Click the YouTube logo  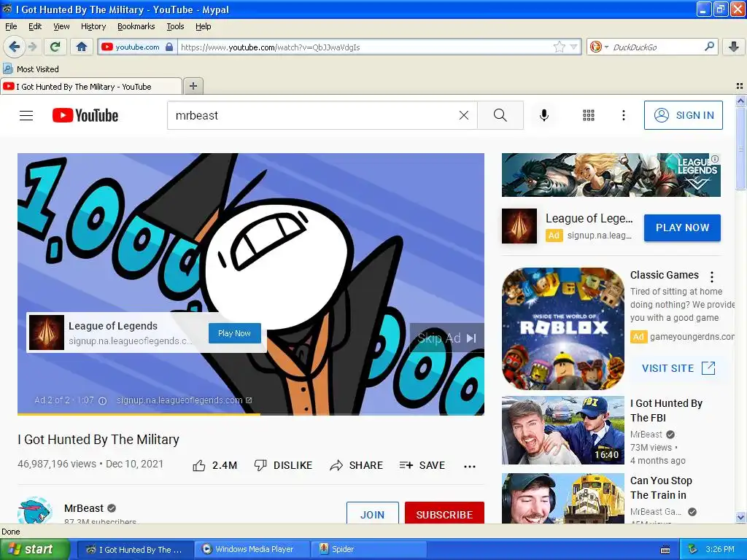coord(85,115)
